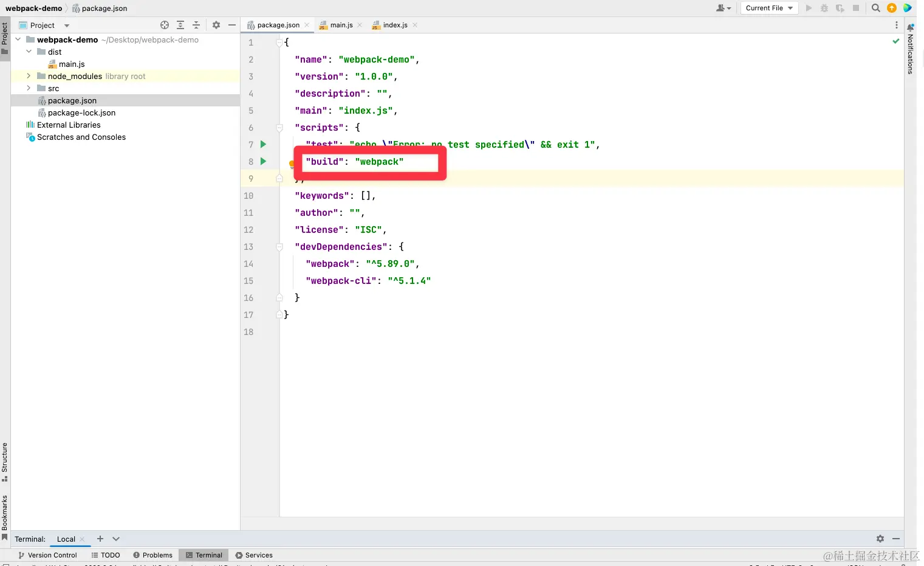The width and height of the screenshot is (924, 566).
Task: Click the "keywords" key on line 10
Action: pyautogui.click(x=322, y=196)
